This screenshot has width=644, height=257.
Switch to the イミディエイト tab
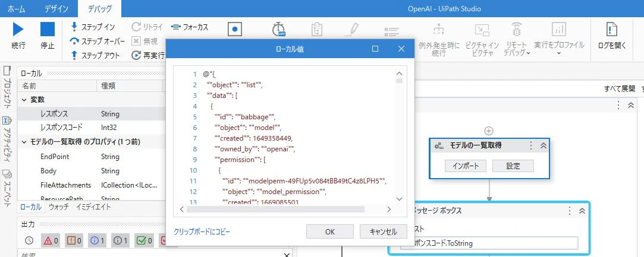93,207
